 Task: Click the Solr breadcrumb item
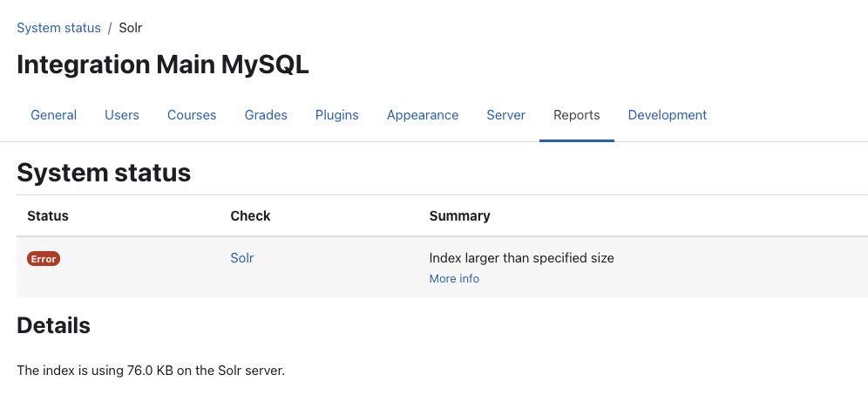131,28
